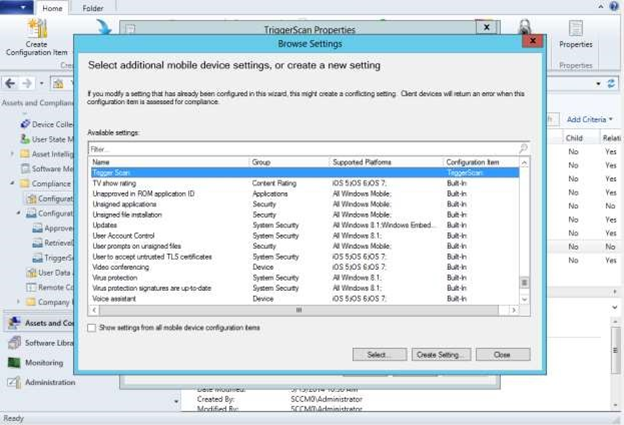Image resolution: width=624 pixels, height=425 pixels.
Task: Click the Create Setting... button
Action: point(439,354)
